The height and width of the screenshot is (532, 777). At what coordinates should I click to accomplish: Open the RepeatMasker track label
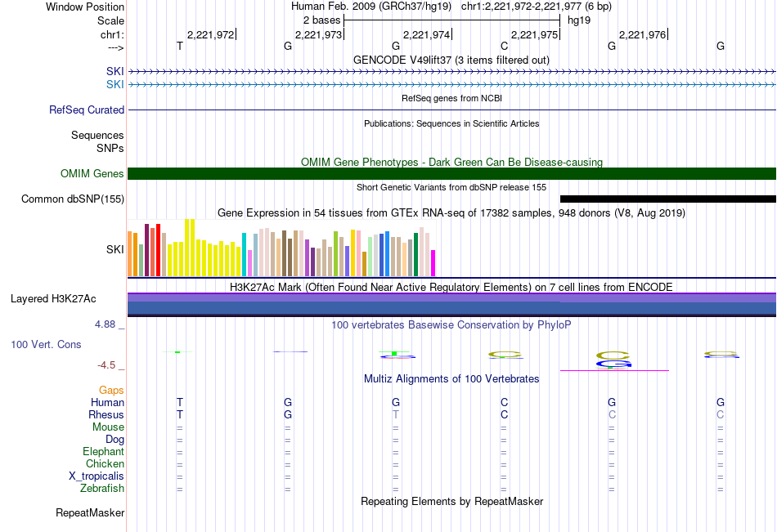pyautogui.click(x=90, y=512)
